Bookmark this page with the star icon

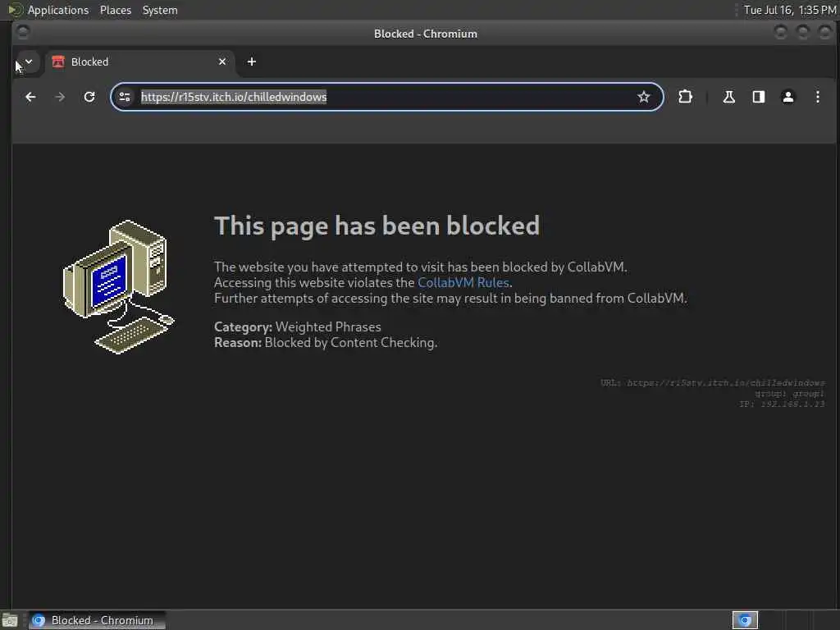[643, 97]
